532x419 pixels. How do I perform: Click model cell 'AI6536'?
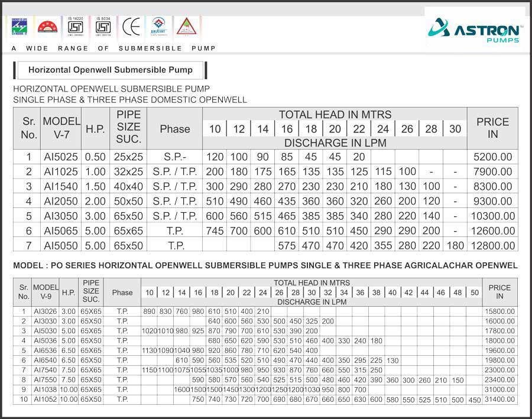tap(46, 350)
